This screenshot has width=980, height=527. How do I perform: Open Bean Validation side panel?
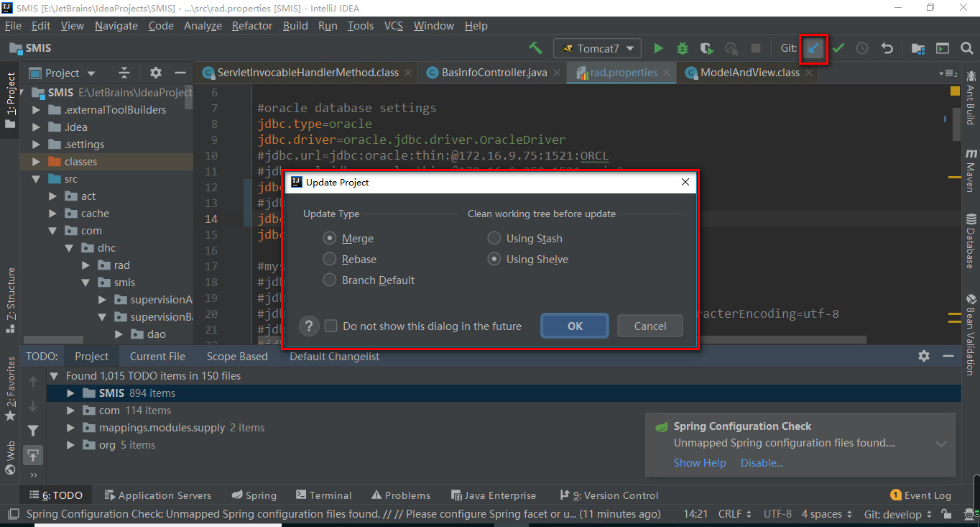(x=970, y=334)
